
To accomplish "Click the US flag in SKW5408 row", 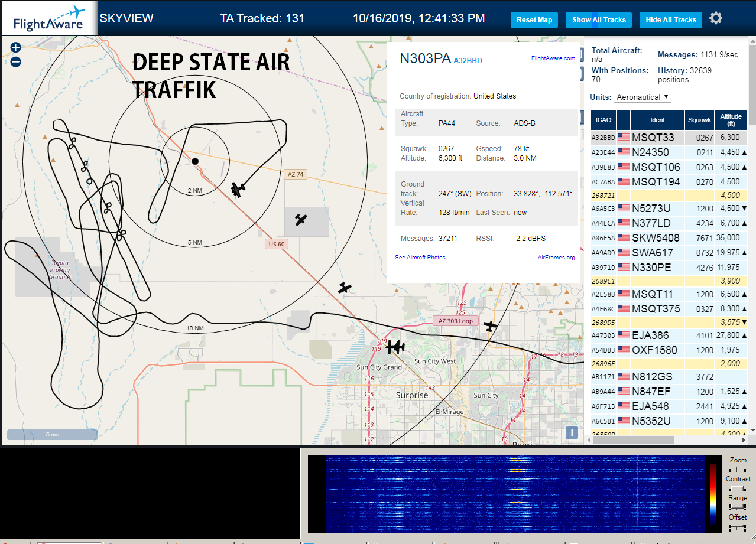I will click(x=624, y=238).
